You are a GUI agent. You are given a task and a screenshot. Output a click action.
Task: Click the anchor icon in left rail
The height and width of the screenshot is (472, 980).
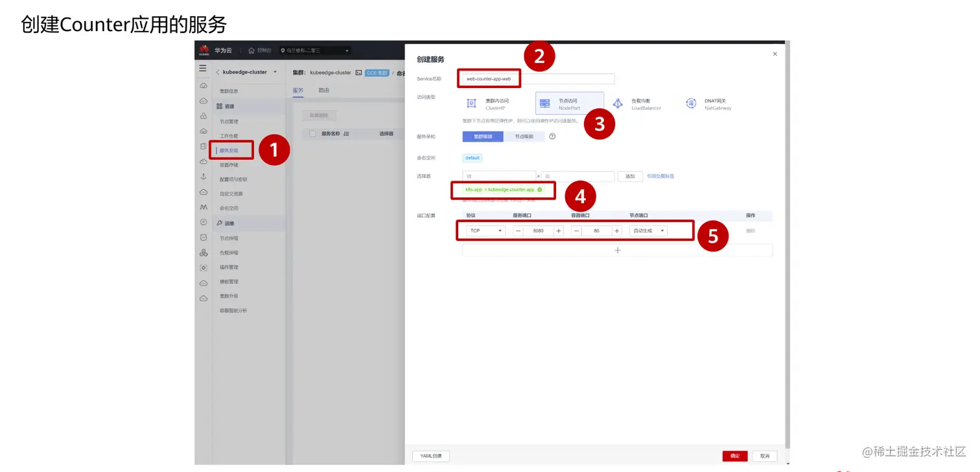point(203,177)
